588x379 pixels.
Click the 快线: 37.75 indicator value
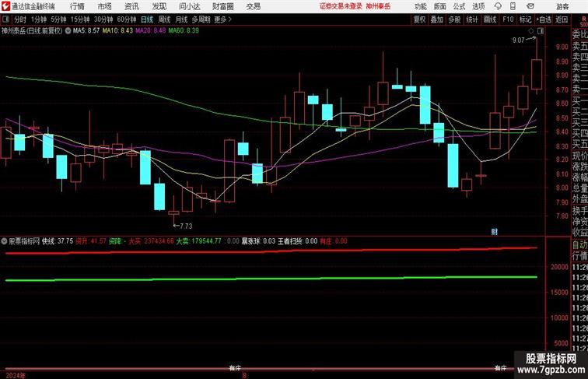pyautogui.click(x=58, y=241)
